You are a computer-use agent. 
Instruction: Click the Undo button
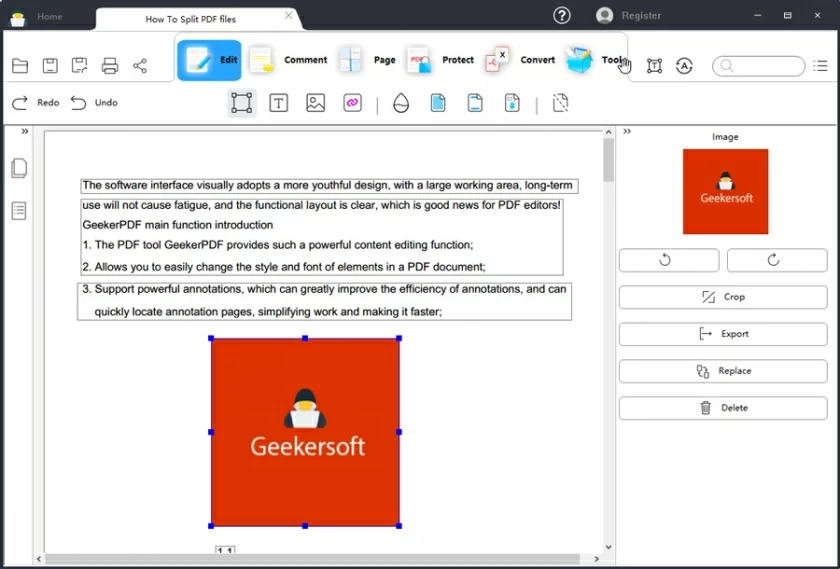tap(94, 102)
